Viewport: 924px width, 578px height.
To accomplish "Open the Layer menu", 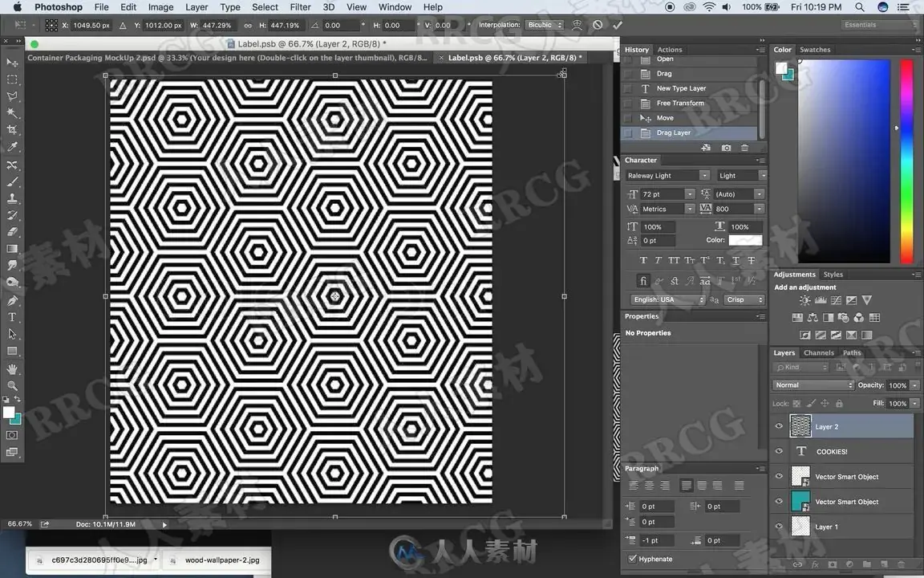I will (x=197, y=7).
